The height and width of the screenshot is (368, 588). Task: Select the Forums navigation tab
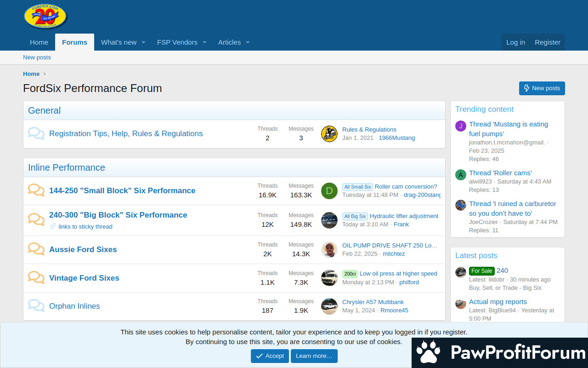point(74,42)
